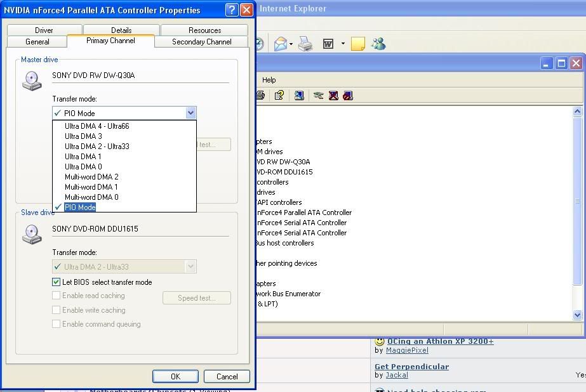The height and width of the screenshot is (392, 586).
Task: Select the nForce4 Parallel ATA Controller entry
Action: click(304, 212)
